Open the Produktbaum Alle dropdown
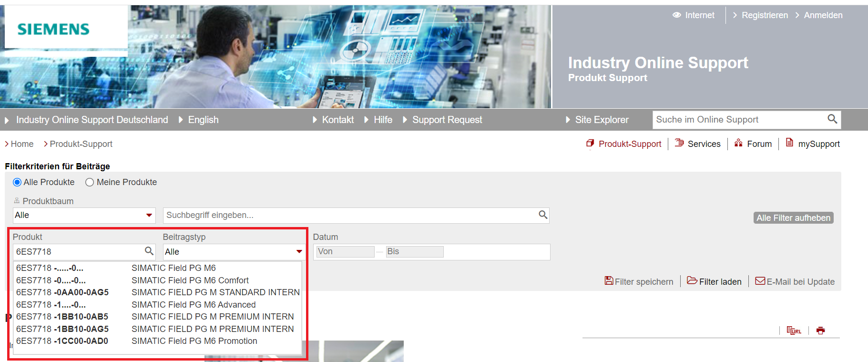The width and height of the screenshot is (868, 362). [x=84, y=215]
